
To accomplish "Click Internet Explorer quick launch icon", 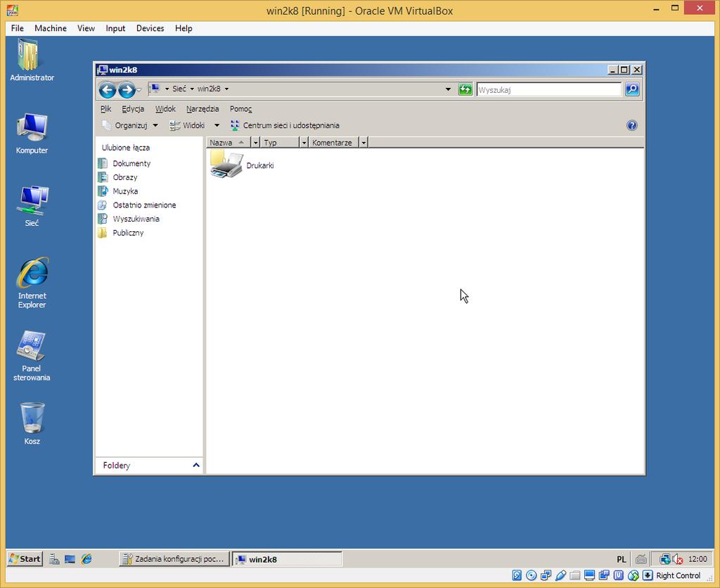I will [x=86, y=559].
